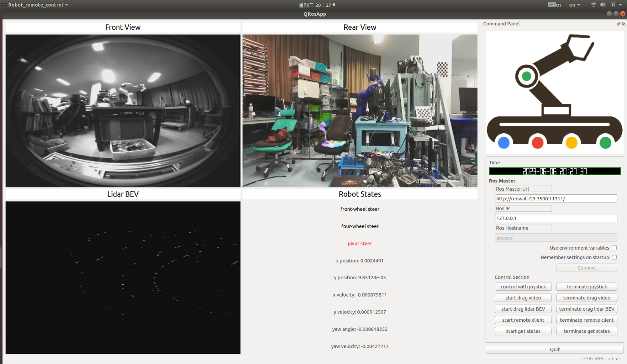
Task: Close the Command Panel dock
Action: 624,24
